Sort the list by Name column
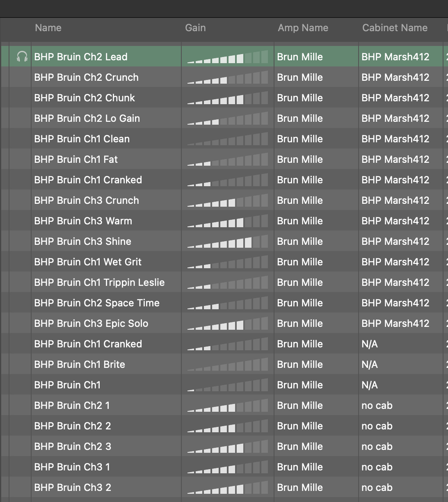 click(x=48, y=28)
